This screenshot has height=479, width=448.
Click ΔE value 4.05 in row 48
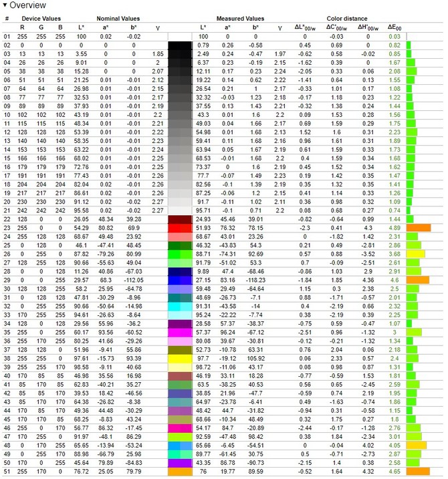click(x=395, y=446)
